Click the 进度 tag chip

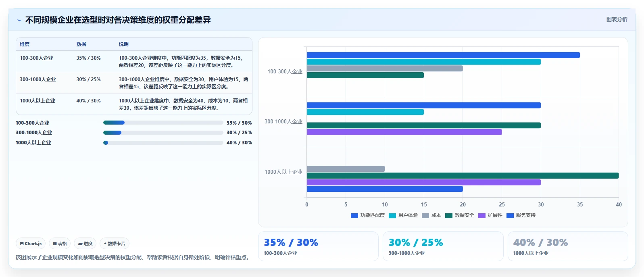pos(85,244)
